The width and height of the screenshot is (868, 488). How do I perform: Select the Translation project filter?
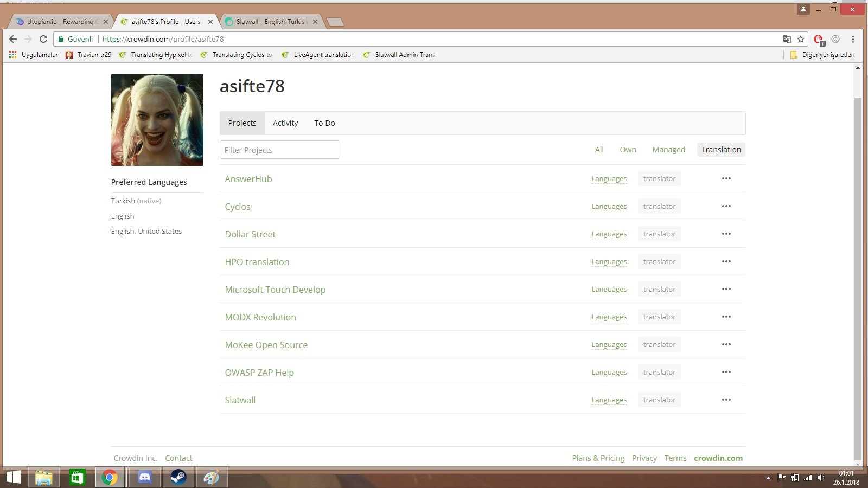coord(721,150)
